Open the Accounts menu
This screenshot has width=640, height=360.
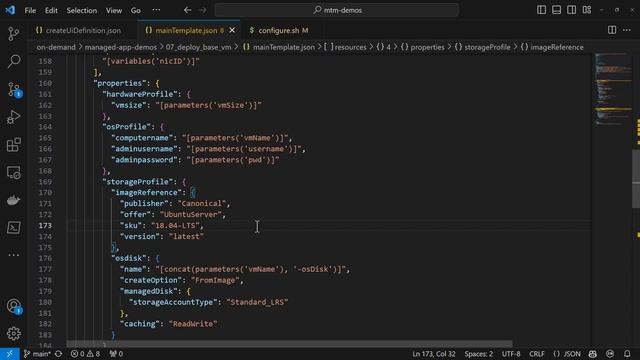click(14, 306)
